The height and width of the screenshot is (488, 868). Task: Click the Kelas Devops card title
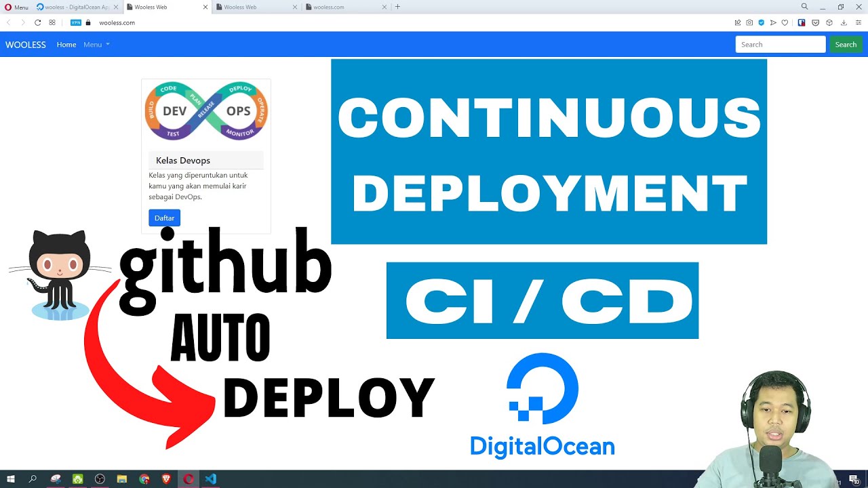pos(183,161)
